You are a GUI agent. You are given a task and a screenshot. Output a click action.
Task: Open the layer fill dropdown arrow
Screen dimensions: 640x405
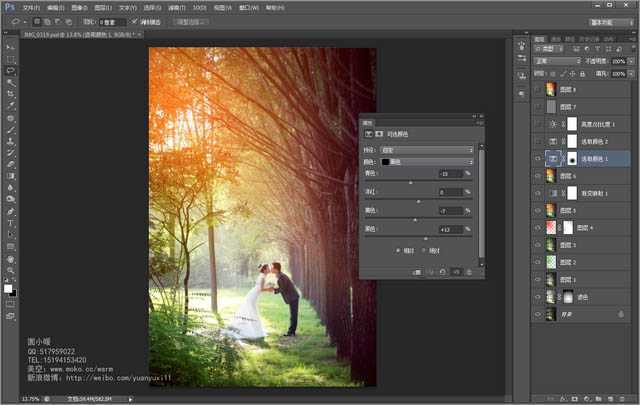tap(631, 74)
